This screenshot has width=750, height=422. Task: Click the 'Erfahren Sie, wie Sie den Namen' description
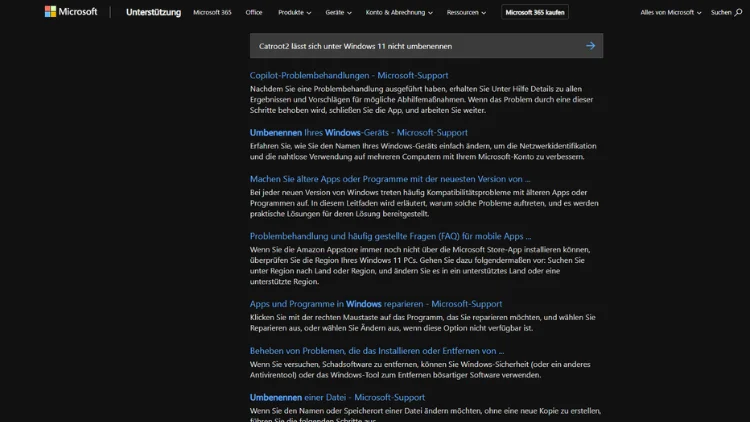[423, 151]
